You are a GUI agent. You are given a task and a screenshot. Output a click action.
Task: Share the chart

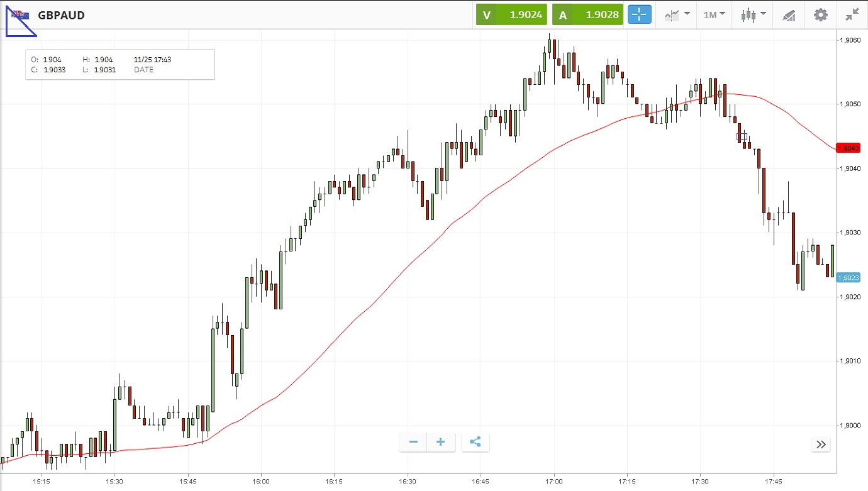(475, 442)
